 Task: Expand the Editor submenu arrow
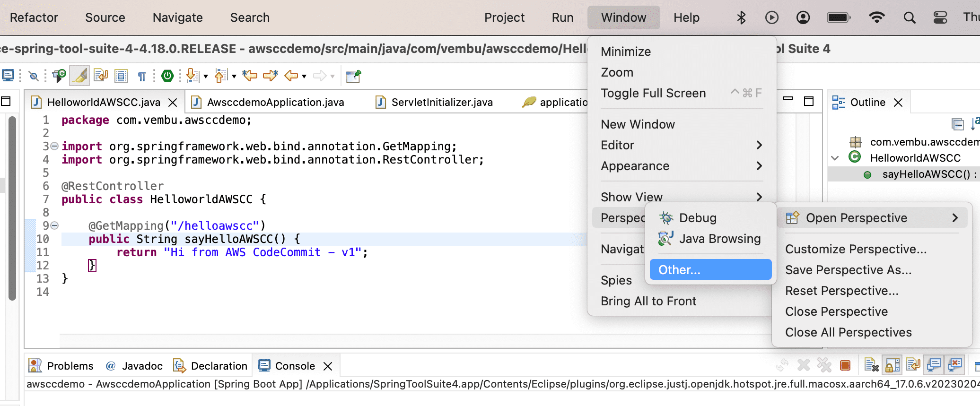pos(759,145)
